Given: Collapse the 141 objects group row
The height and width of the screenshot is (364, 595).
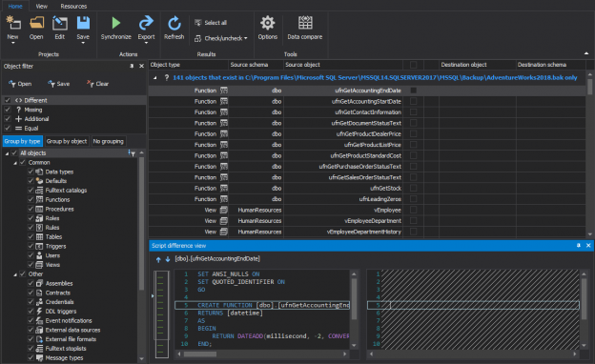Looking at the screenshot, I should click(155, 78).
